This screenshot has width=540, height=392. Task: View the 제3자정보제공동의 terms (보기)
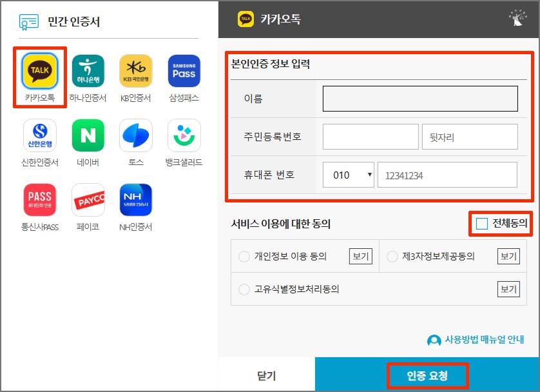(508, 256)
